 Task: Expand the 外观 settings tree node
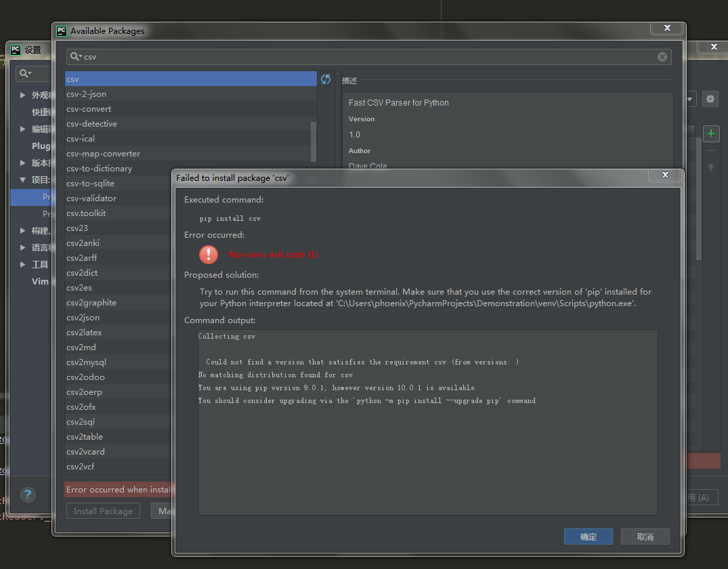point(23,96)
